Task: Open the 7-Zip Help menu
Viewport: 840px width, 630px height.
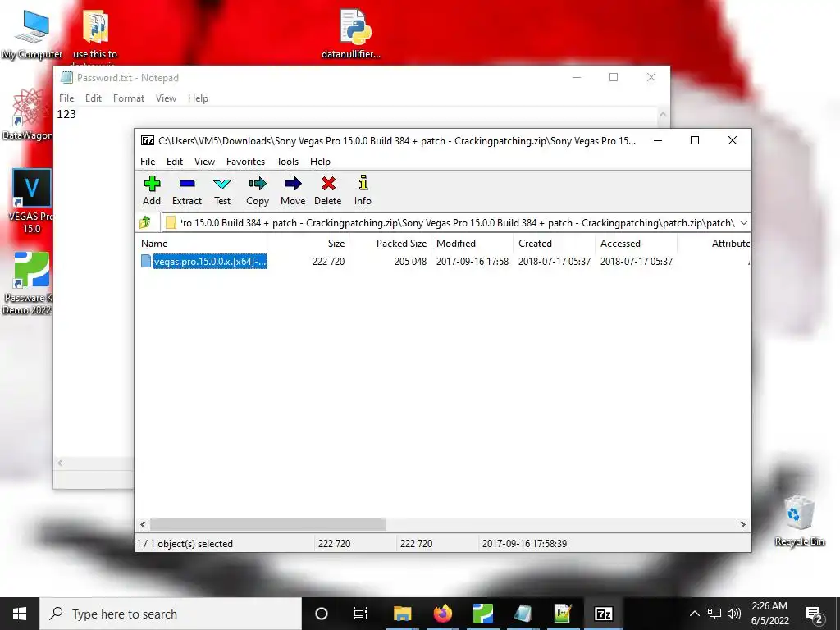Action: click(320, 162)
